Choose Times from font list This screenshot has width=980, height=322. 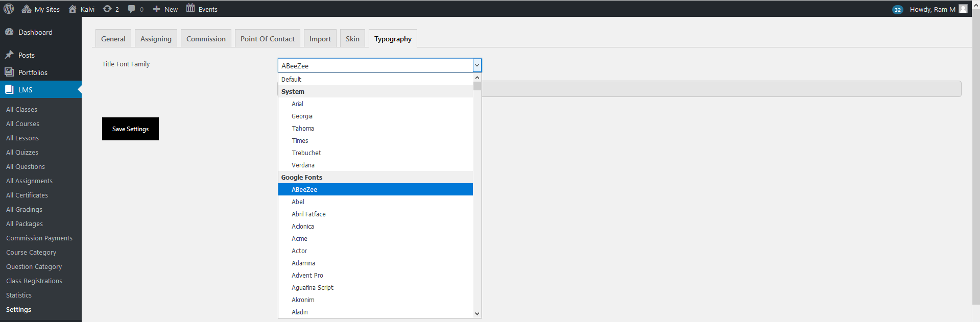click(375, 140)
